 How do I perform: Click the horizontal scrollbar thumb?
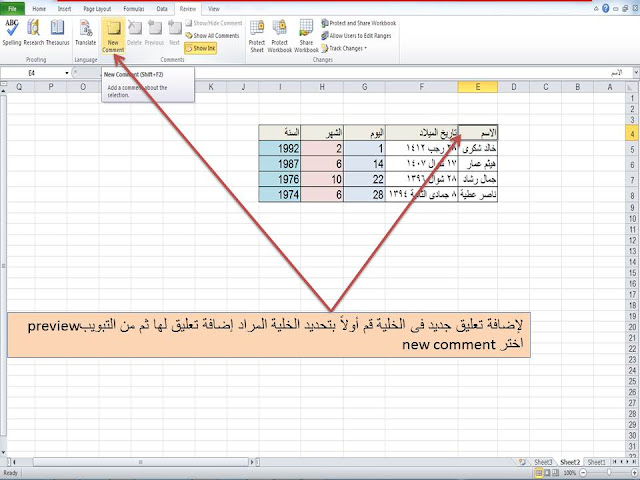coord(140,462)
